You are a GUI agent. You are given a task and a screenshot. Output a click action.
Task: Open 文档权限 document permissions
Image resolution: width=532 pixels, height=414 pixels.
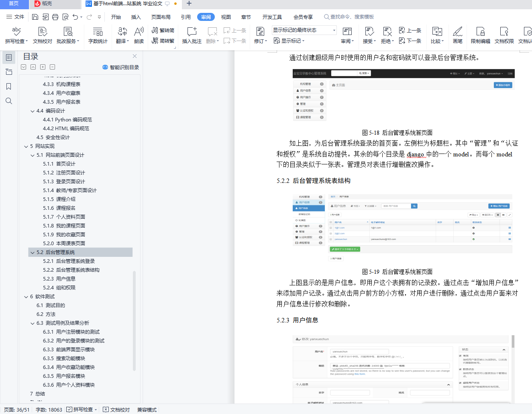coord(504,35)
